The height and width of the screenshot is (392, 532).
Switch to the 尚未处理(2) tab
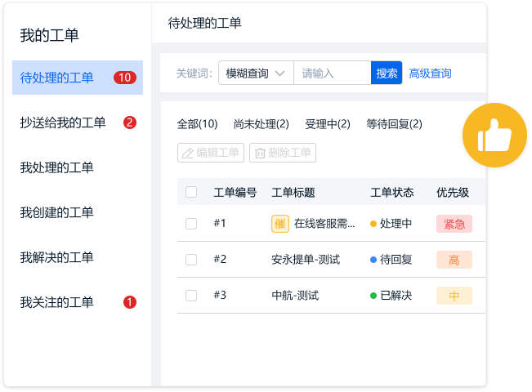tap(261, 124)
